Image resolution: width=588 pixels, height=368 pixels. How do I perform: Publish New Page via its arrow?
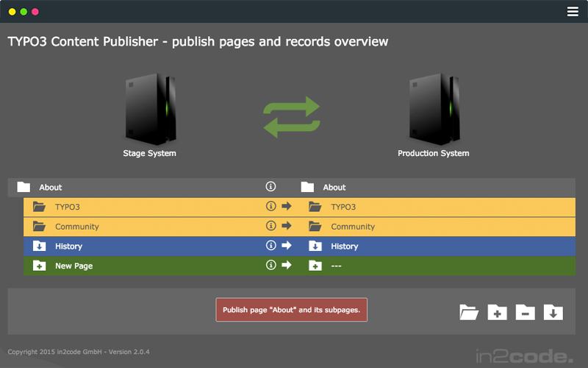pos(287,265)
